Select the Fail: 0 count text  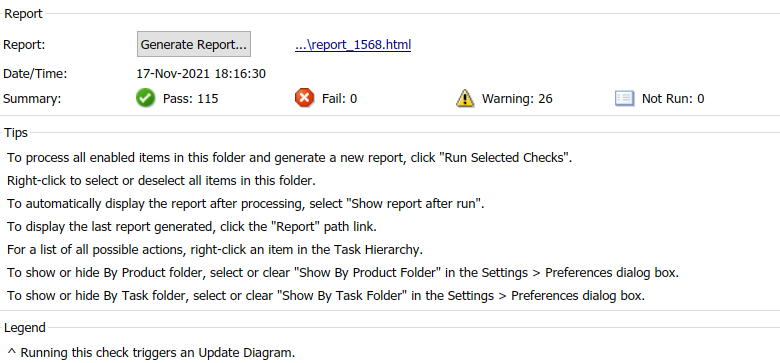pos(339,99)
